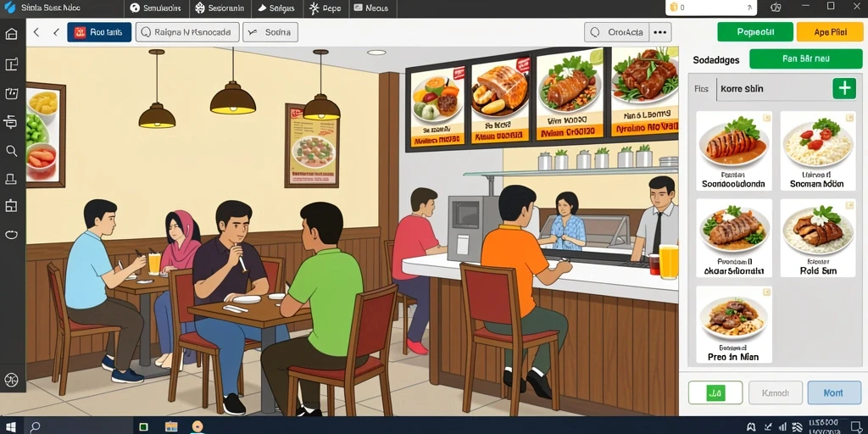Open the three-dots menu next to OrorActa
The width and height of the screenshot is (868, 434).
[x=659, y=32]
